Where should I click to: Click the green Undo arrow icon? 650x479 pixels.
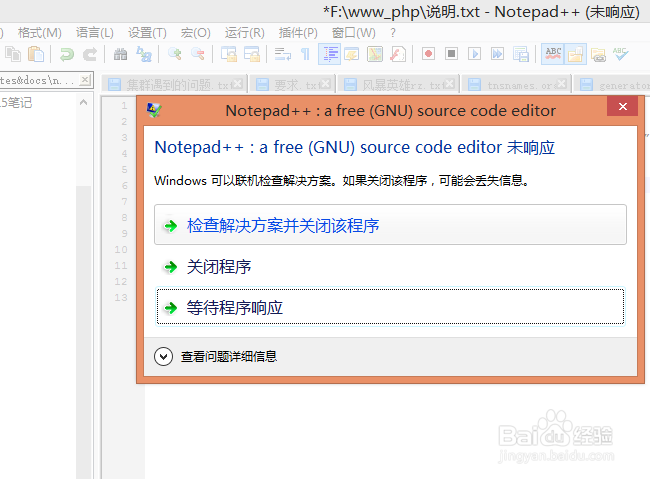coord(66,54)
